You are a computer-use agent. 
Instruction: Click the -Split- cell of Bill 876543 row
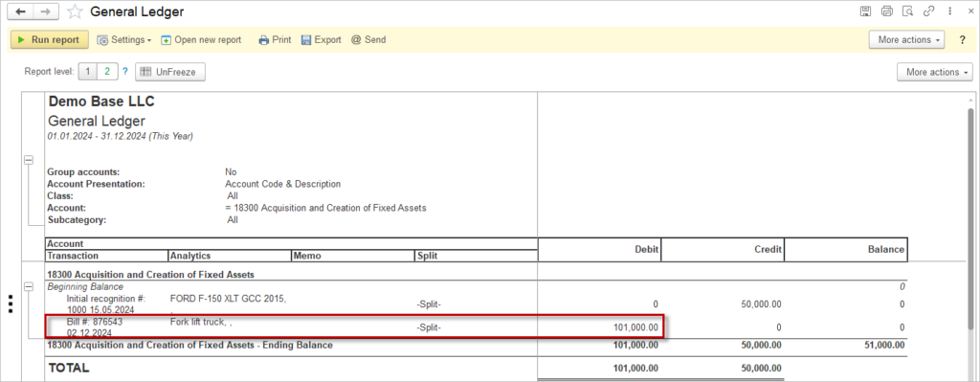pos(429,327)
